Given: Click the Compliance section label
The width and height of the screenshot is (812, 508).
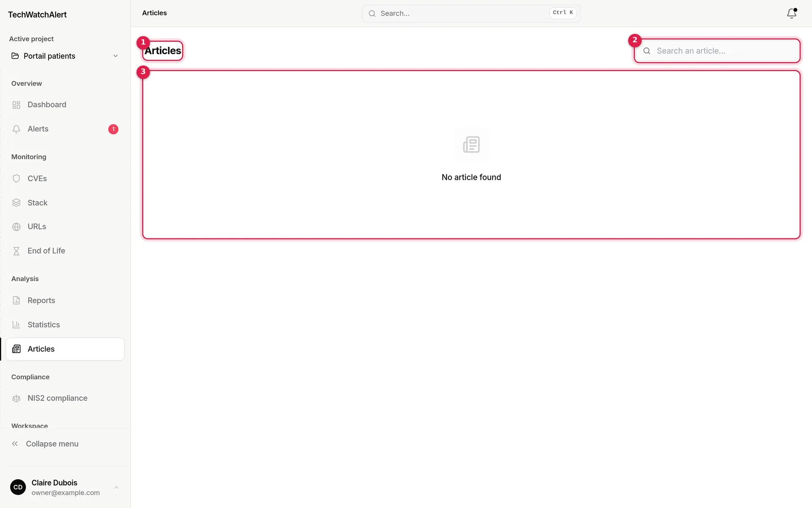Looking at the screenshot, I should pos(30,377).
